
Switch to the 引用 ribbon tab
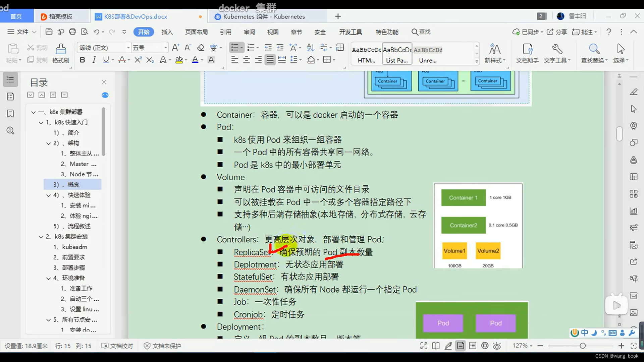point(226,32)
